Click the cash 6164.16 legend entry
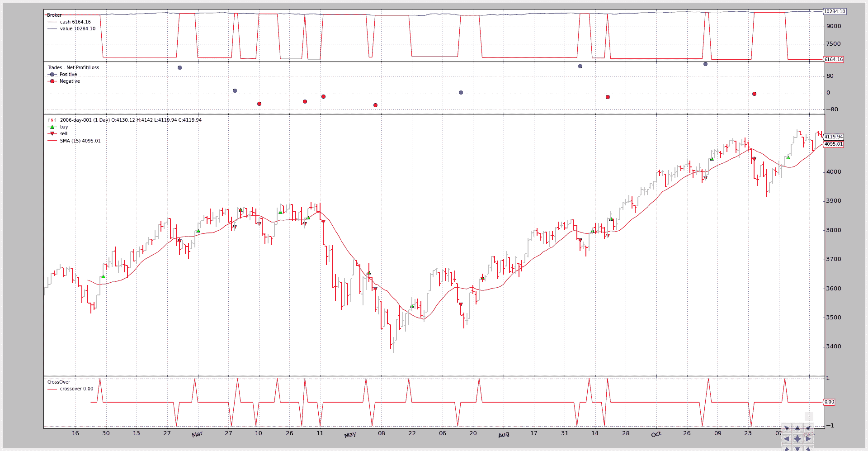 pos(75,22)
